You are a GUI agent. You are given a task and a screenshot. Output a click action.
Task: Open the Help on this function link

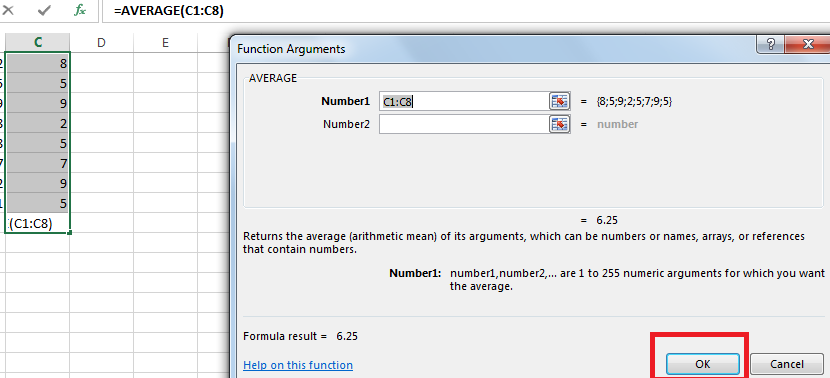(297, 365)
